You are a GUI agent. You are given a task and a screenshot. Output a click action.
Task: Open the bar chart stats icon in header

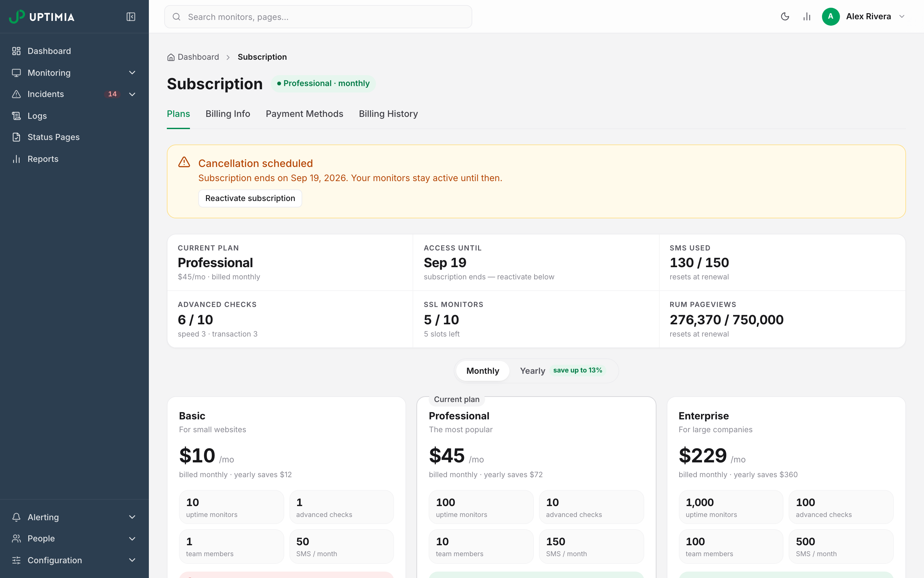(807, 16)
